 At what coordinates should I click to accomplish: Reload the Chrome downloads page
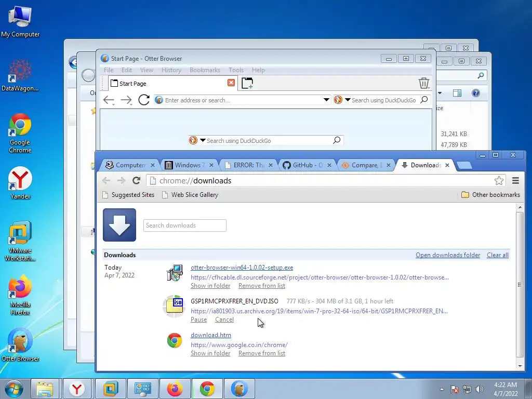point(137,180)
